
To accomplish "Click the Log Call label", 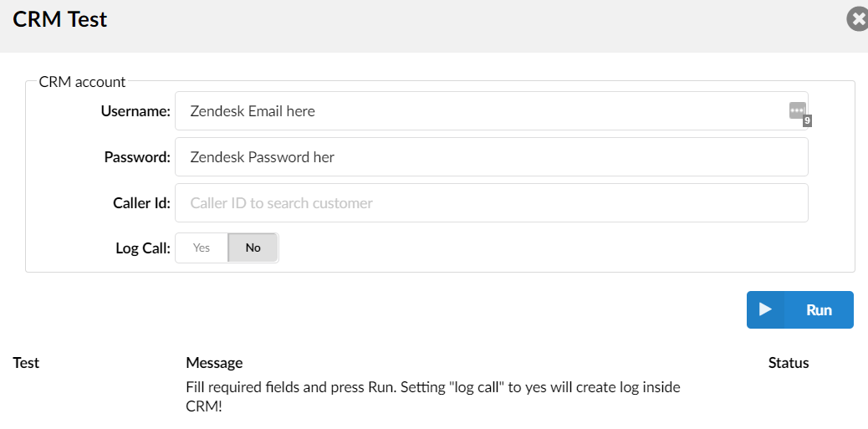I will 143,248.
